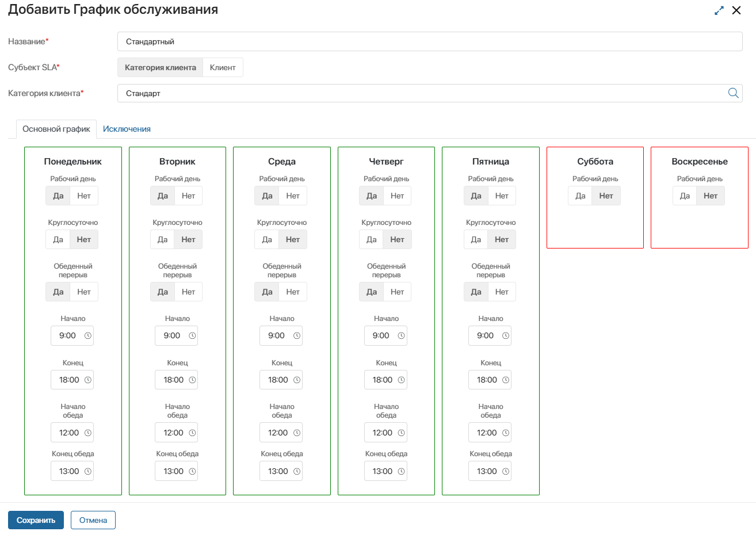
Task: Open the clock picker for Четверг Начало
Action: click(x=402, y=336)
